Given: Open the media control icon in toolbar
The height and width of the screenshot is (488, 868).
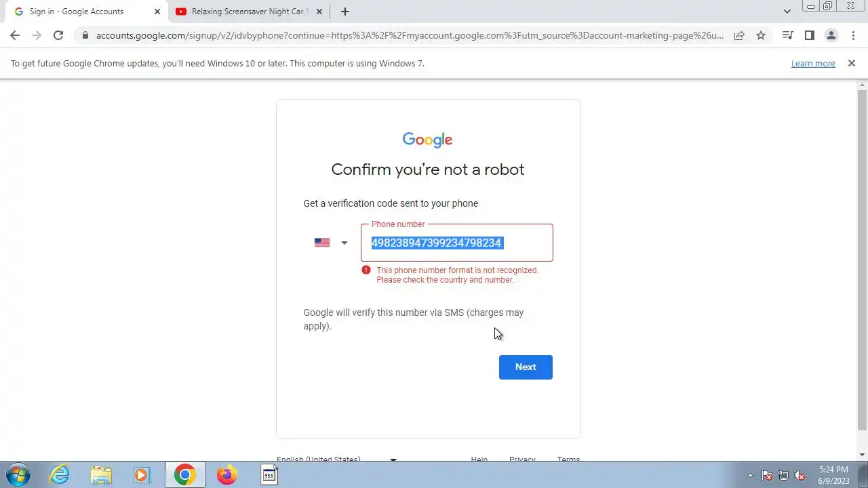Looking at the screenshot, I should coord(787,35).
